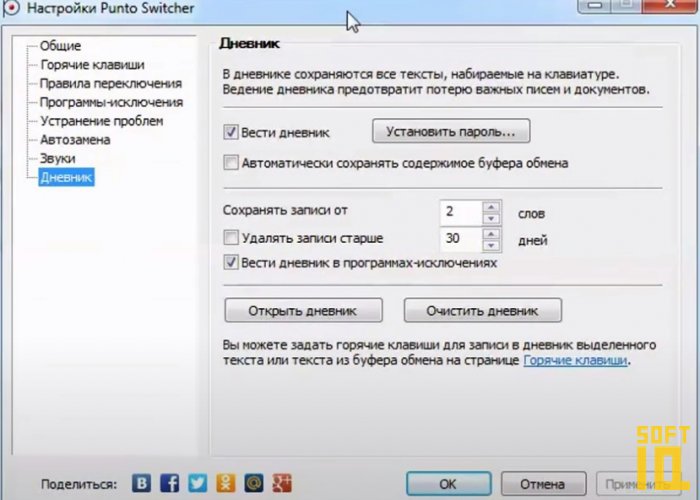The height and width of the screenshot is (500, 700).
Task: Increase days value with up arrow
Action: click(491, 234)
